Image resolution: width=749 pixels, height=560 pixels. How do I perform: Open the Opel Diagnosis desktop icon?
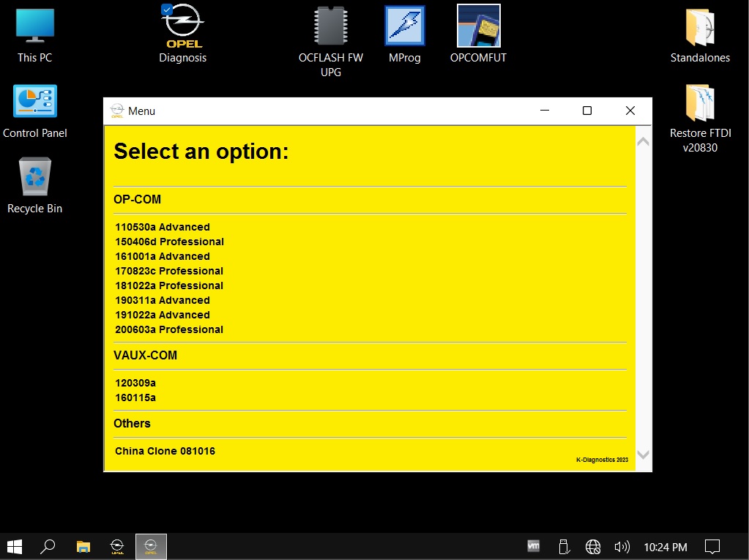click(182, 34)
